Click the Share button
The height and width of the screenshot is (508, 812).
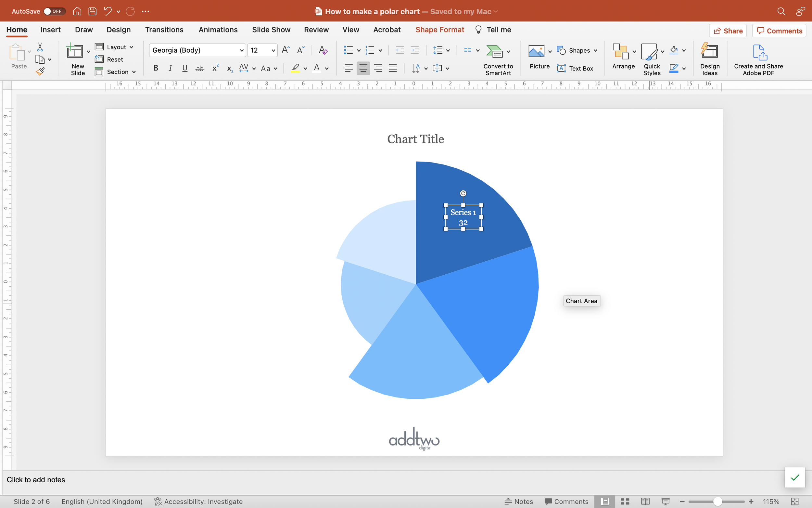728,31
